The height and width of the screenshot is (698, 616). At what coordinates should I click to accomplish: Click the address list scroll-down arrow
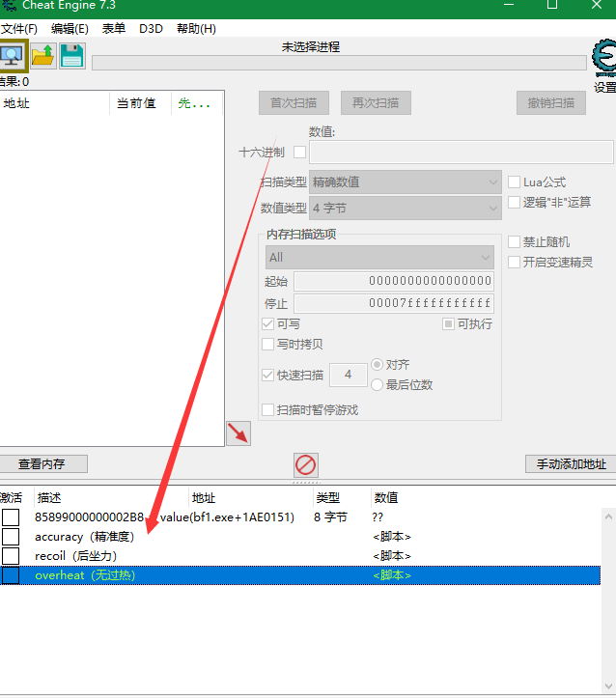[x=609, y=686]
